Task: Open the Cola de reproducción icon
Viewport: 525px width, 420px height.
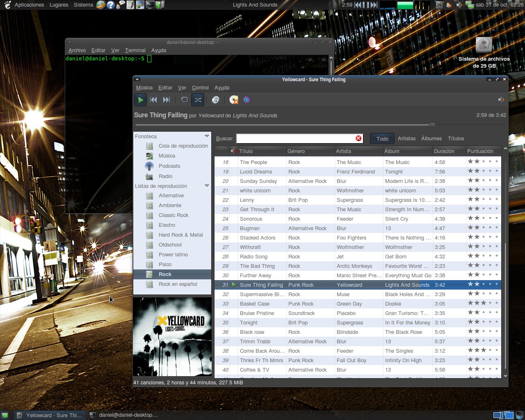Action: click(149, 146)
